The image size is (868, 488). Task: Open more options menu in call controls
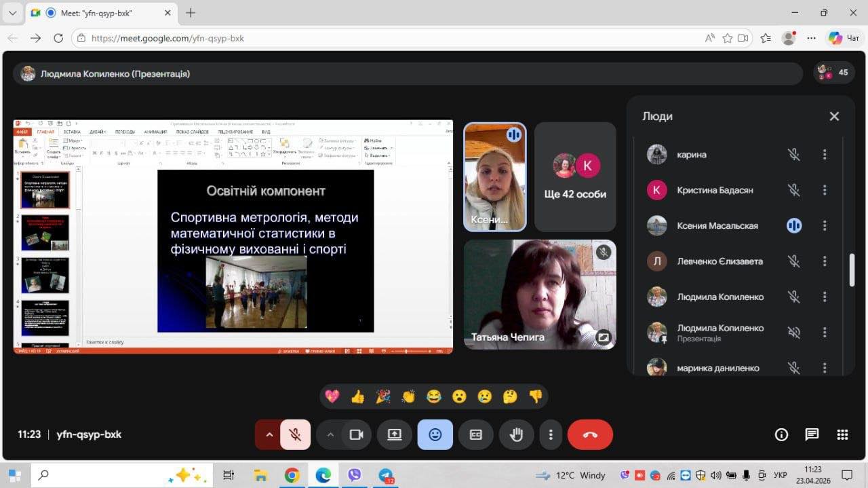(551, 435)
